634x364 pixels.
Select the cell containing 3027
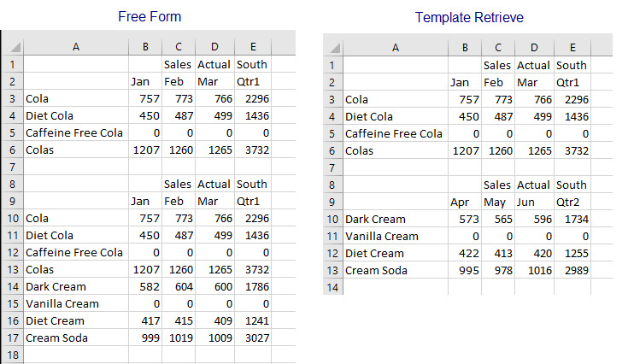point(253,338)
